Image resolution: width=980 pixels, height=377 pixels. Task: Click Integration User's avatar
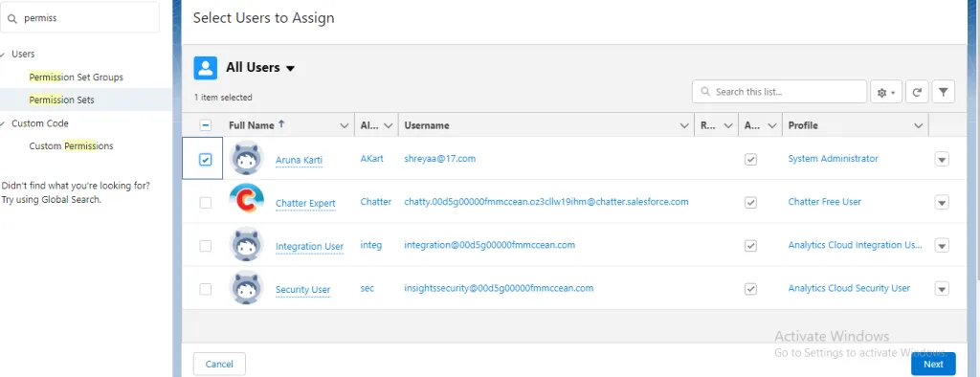click(x=247, y=245)
